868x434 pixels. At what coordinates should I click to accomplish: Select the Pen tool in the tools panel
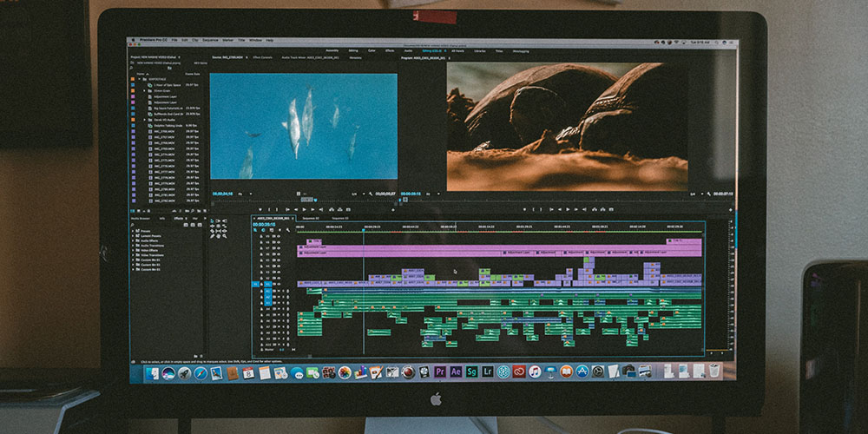tap(212, 236)
